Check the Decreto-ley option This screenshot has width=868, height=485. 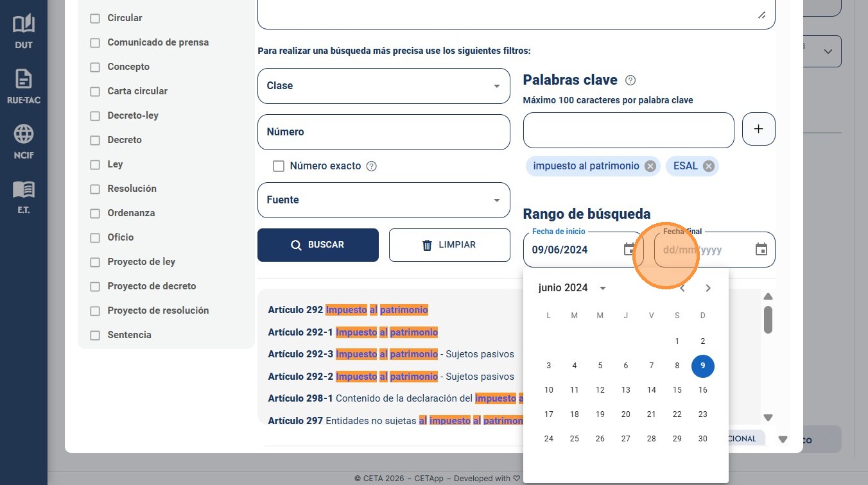tap(95, 116)
